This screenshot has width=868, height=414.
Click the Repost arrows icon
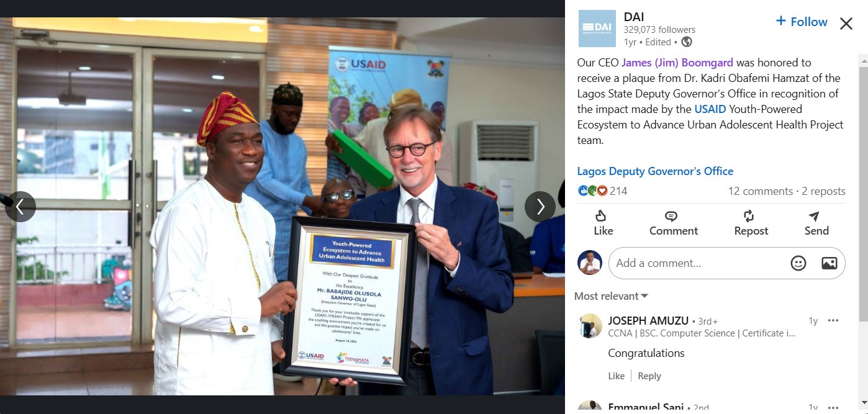pyautogui.click(x=748, y=216)
